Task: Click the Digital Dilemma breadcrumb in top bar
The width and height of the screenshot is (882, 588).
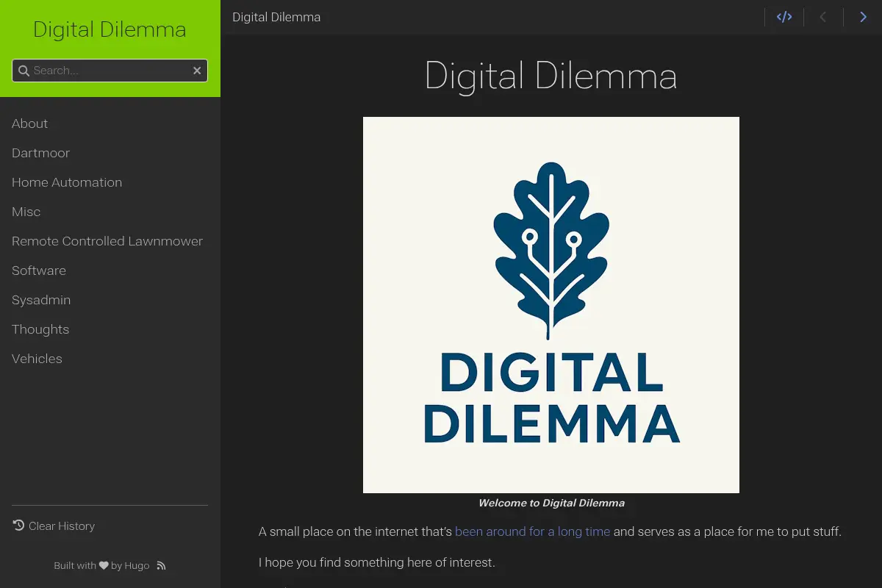Action: (276, 17)
